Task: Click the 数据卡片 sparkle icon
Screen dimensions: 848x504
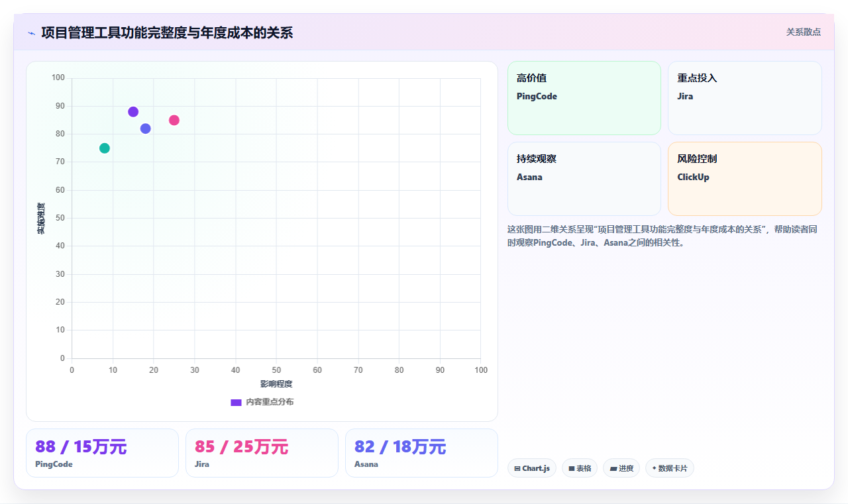Action: [x=654, y=468]
